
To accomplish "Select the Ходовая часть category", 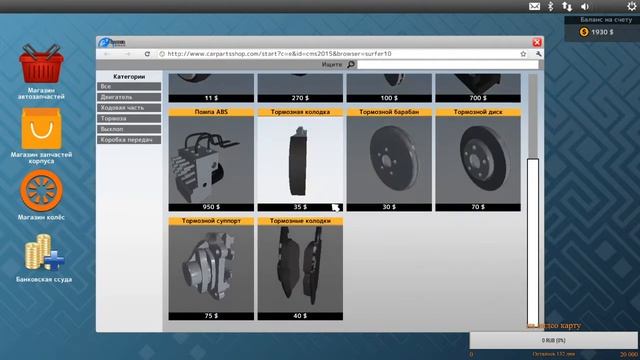I will pos(129,108).
